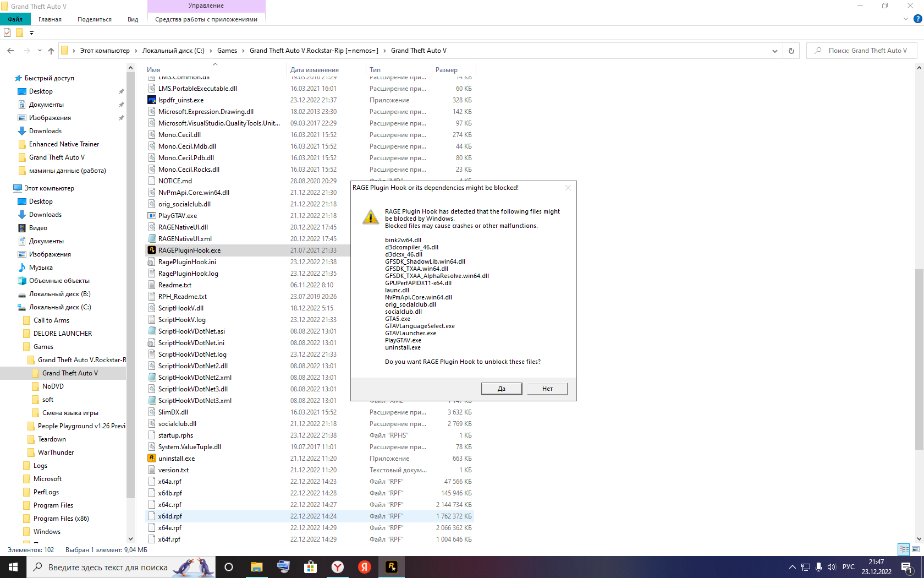This screenshot has height=578, width=924.
Task: Open RAGE Plugin Hook from the taskbar
Action: 392,567
